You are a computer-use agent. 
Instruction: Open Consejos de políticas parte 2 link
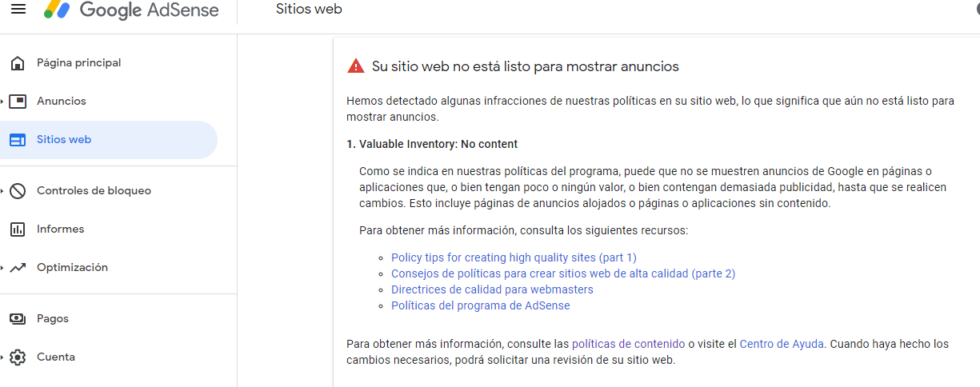[x=563, y=273]
